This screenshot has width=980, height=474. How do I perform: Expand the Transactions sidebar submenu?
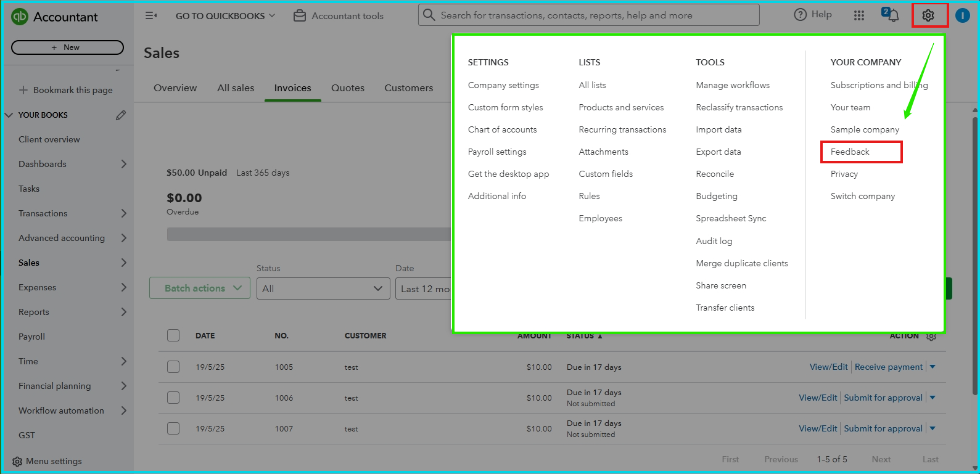click(123, 213)
